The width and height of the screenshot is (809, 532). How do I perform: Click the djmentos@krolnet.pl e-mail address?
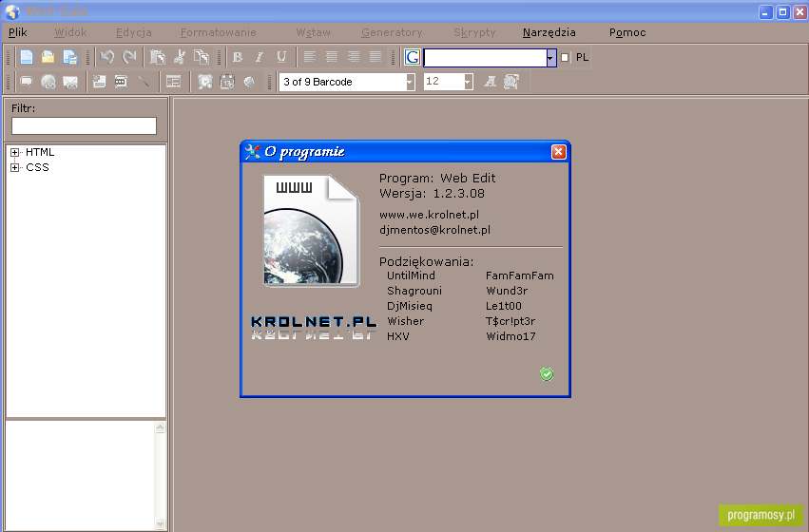point(435,231)
